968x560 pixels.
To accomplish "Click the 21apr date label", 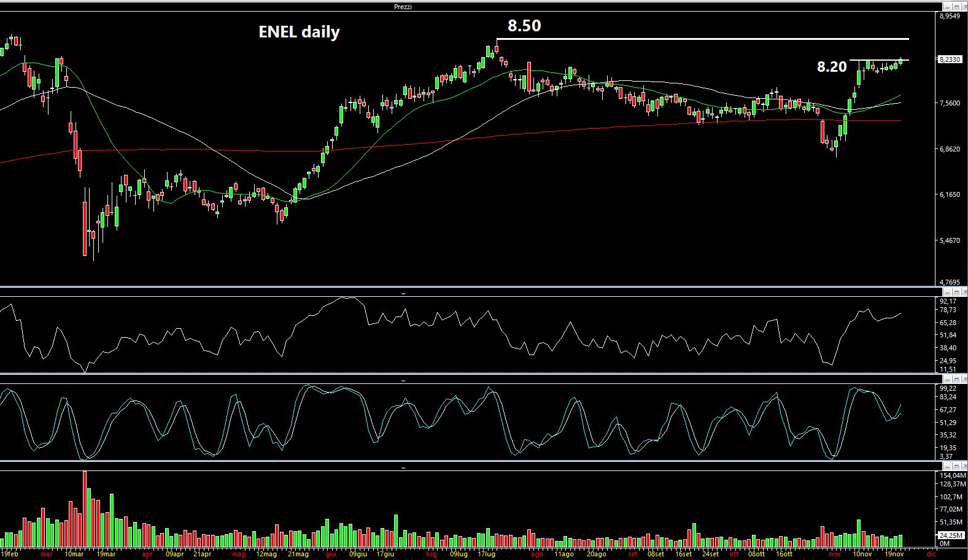I will coord(203,554).
